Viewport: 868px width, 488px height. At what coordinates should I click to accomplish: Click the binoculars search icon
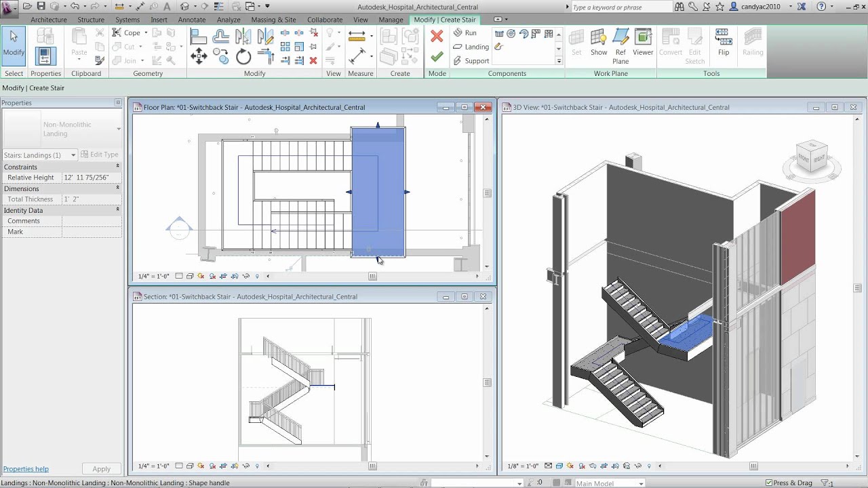click(679, 7)
